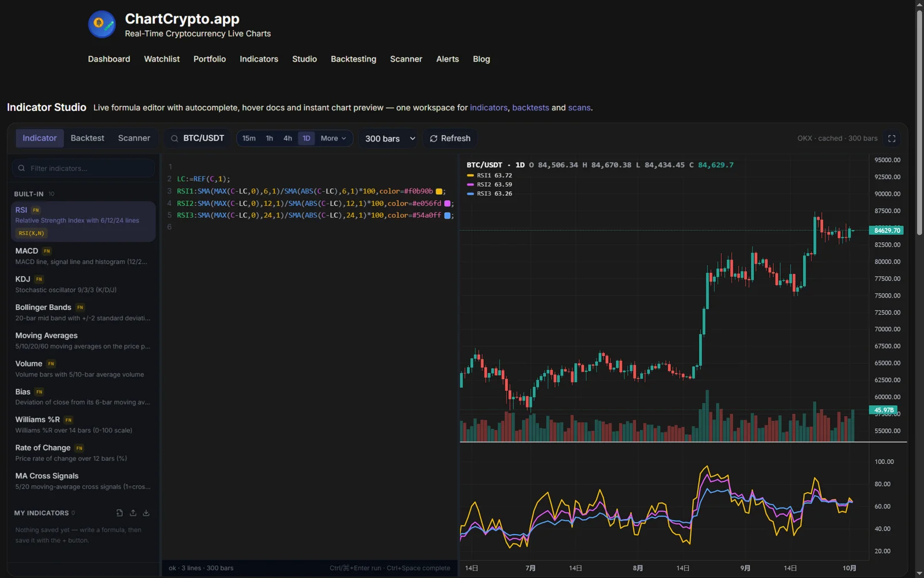Screen dimensions: 924x578
Task: Click the FN badge beside Bollinger Bands
Action: pyautogui.click(x=80, y=307)
